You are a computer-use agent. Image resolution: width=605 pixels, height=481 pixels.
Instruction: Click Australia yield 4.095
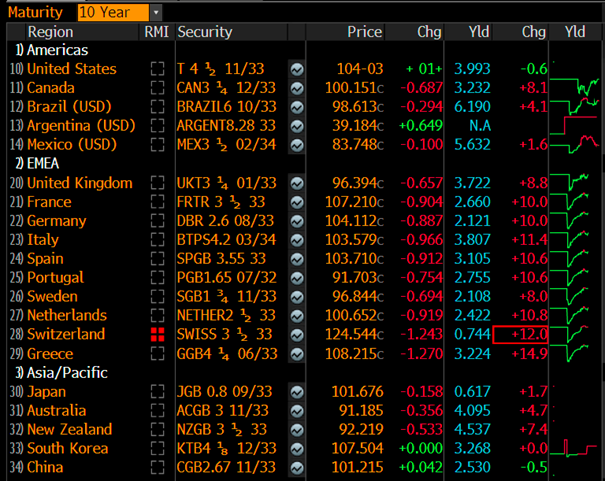click(472, 411)
